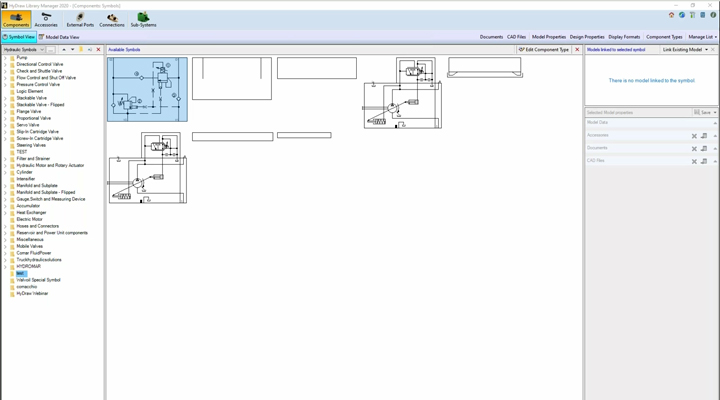Close the linked models panel with gray X

coord(713,50)
